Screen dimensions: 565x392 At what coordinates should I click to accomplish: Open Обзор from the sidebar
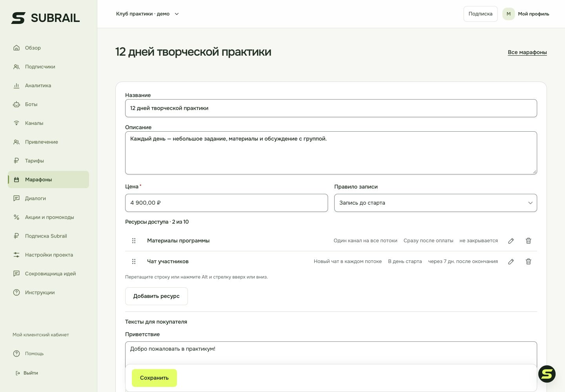48,48
